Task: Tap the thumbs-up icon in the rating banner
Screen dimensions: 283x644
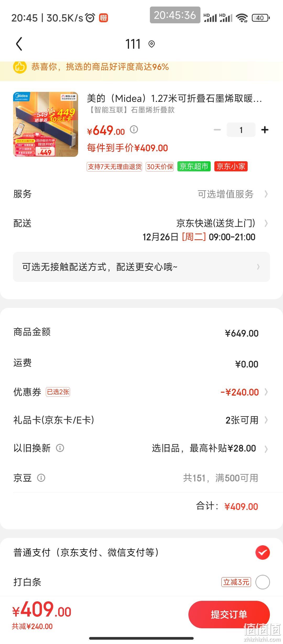Action: [x=20, y=67]
